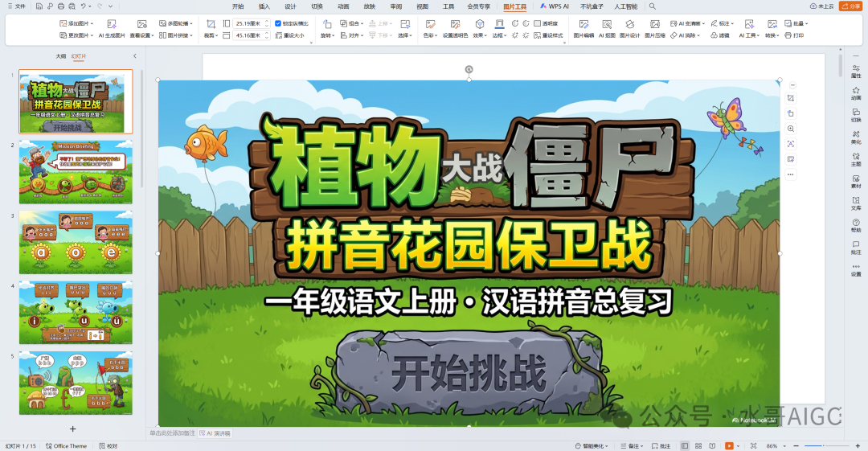Open the 素材 materials sidebar panel
868x451 pixels.
coord(856,182)
